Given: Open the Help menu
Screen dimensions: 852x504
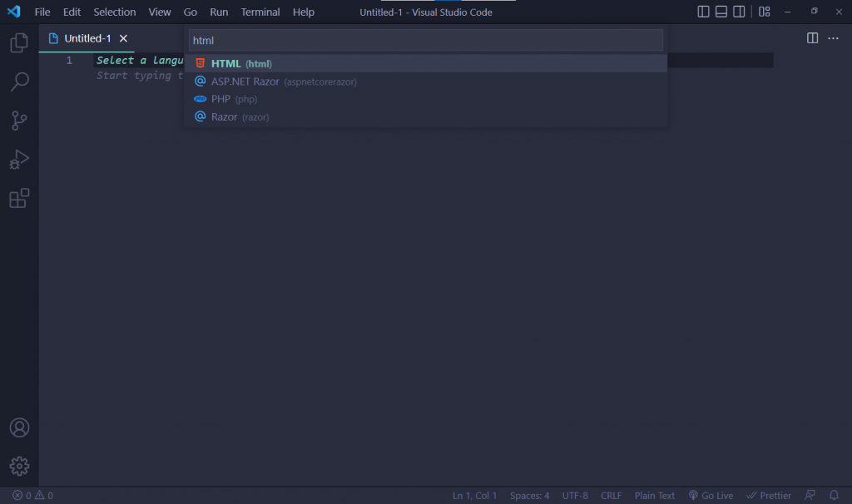Looking at the screenshot, I should [x=304, y=12].
